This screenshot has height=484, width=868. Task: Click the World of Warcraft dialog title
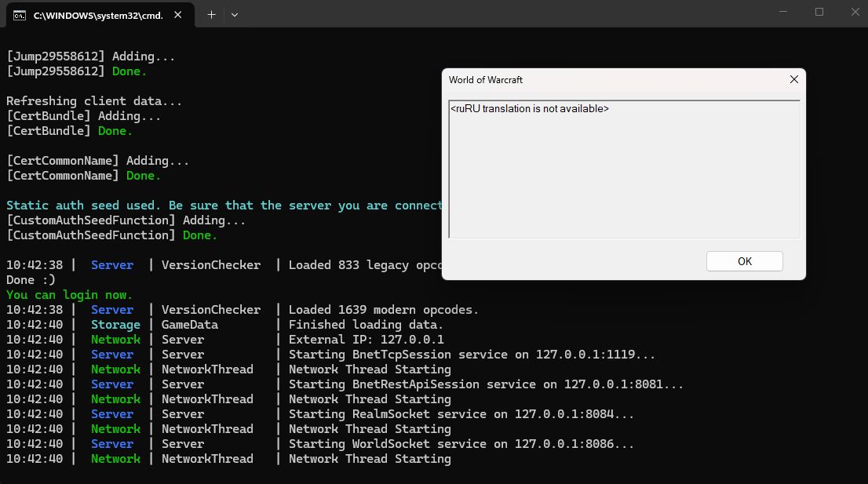tap(486, 80)
